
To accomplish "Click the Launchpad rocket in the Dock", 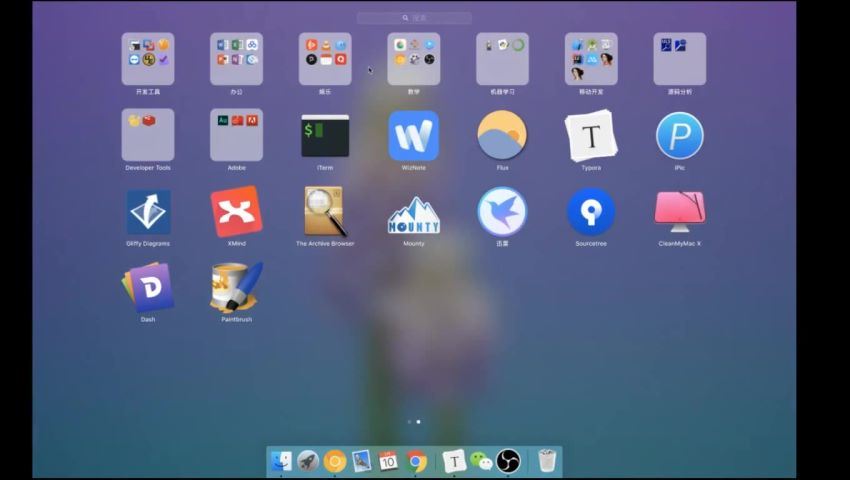I will (x=308, y=462).
